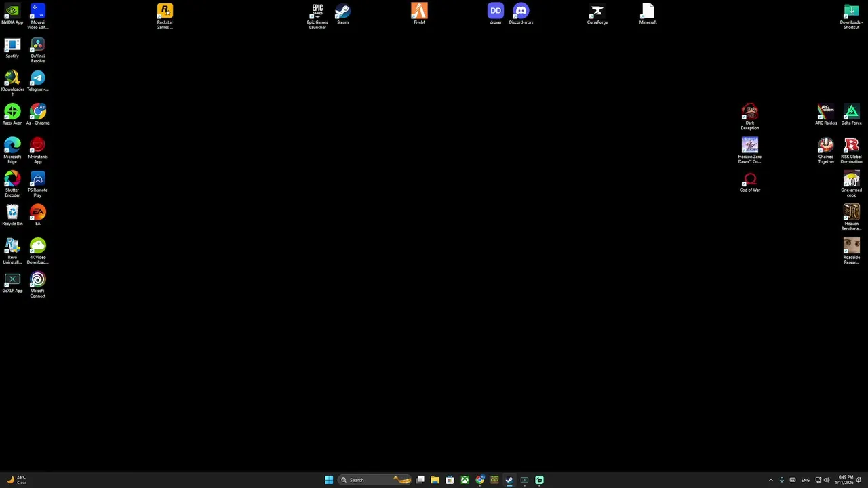
Task: Select the Shutter Encoder desktop icon
Action: [x=12, y=184]
